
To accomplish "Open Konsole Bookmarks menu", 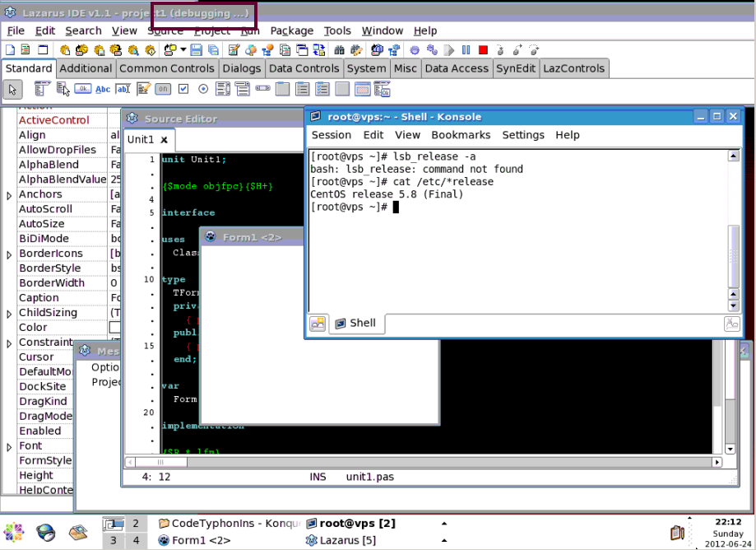I will tap(461, 135).
